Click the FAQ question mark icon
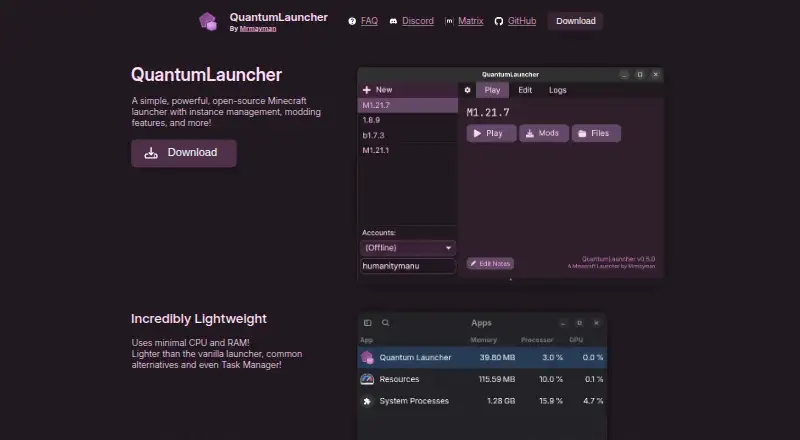The width and height of the screenshot is (800, 440). coord(352,21)
